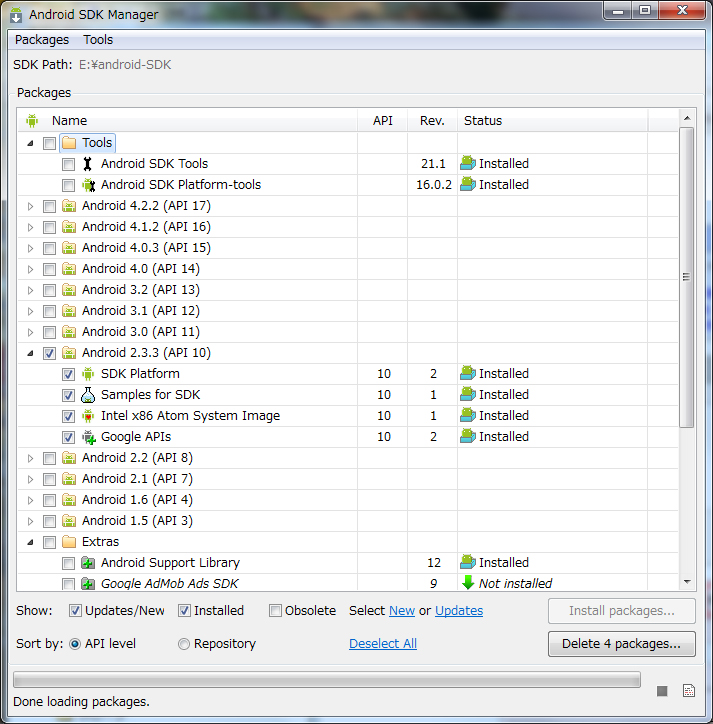Enable the Obsolete show filter
Screen dimensions: 713x724
point(275,611)
